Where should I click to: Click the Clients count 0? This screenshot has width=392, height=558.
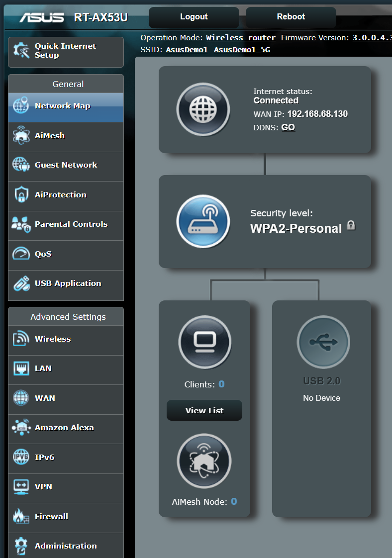[x=221, y=384]
